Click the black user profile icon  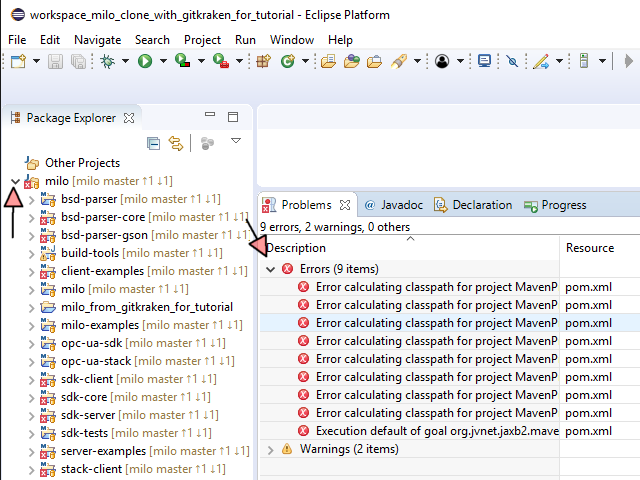pos(442,62)
